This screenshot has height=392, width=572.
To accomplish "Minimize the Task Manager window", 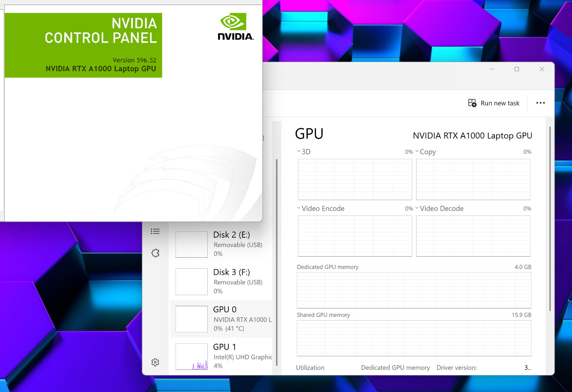I will [492, 69].
